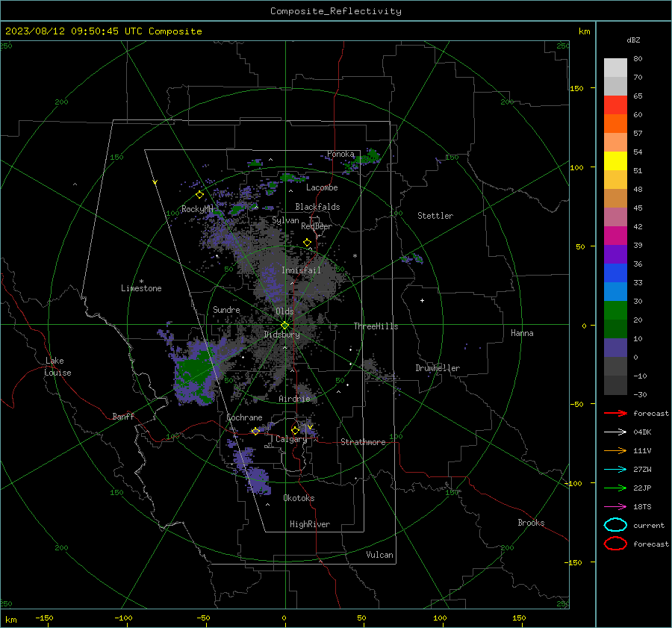Click the Lacombe city label
Image resolution: width=672 pixels, height=628 pixels.
322,187
